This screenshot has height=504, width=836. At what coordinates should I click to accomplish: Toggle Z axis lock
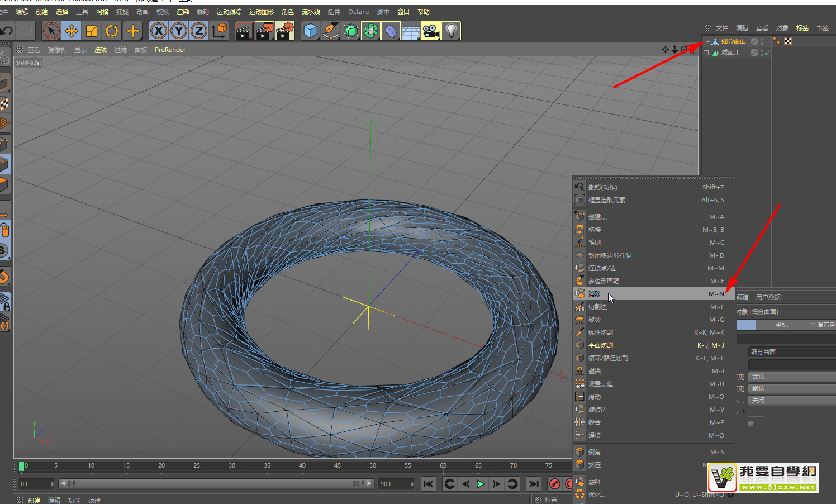[199, 31]
